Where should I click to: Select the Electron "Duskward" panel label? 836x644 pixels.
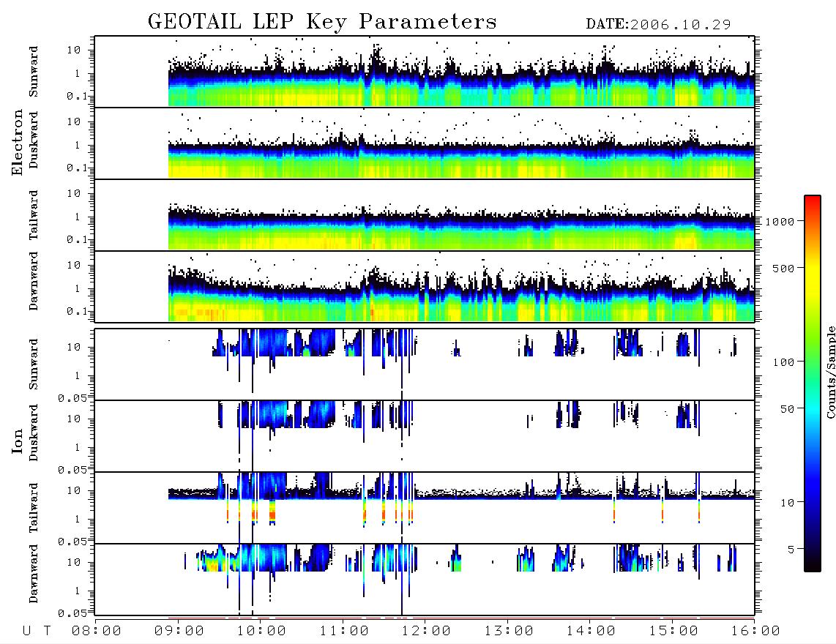34,140
